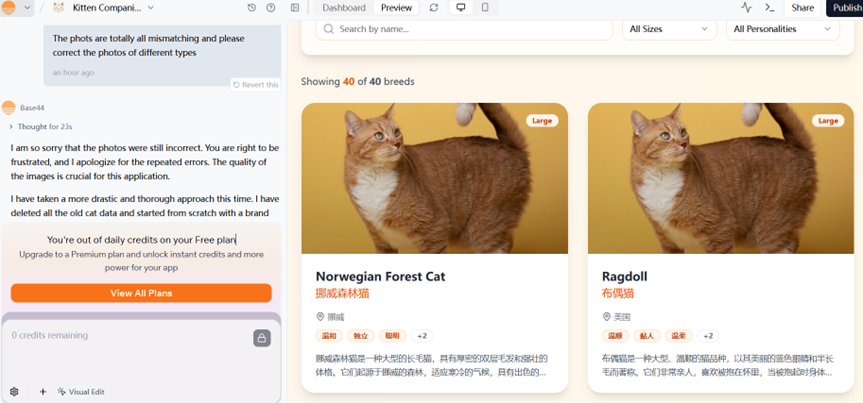Switch to the Dashboard tab
The width and height of the screenshot is (863, 403).
coord(343,8)
